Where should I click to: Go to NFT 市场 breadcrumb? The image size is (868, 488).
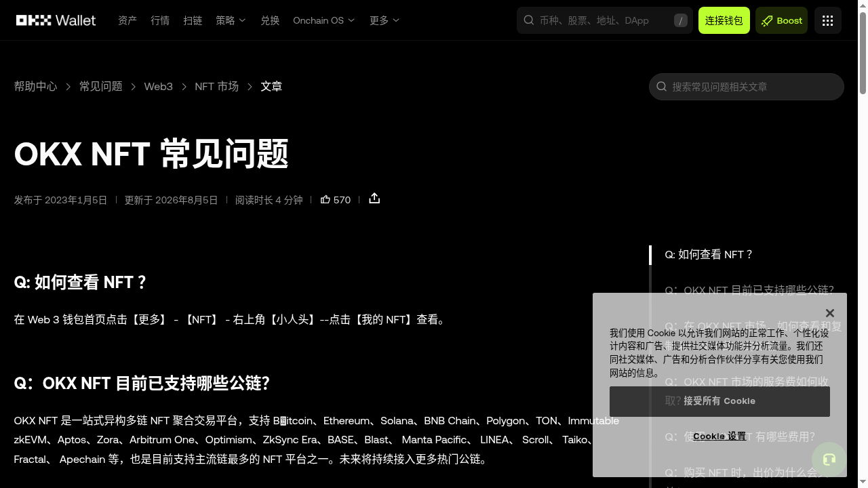click(x=216, y=86)
